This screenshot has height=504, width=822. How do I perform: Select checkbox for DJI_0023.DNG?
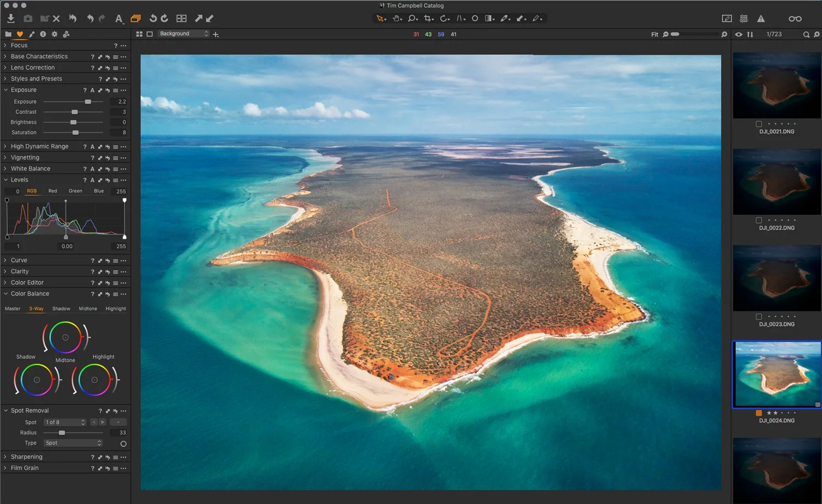(759, 317)
